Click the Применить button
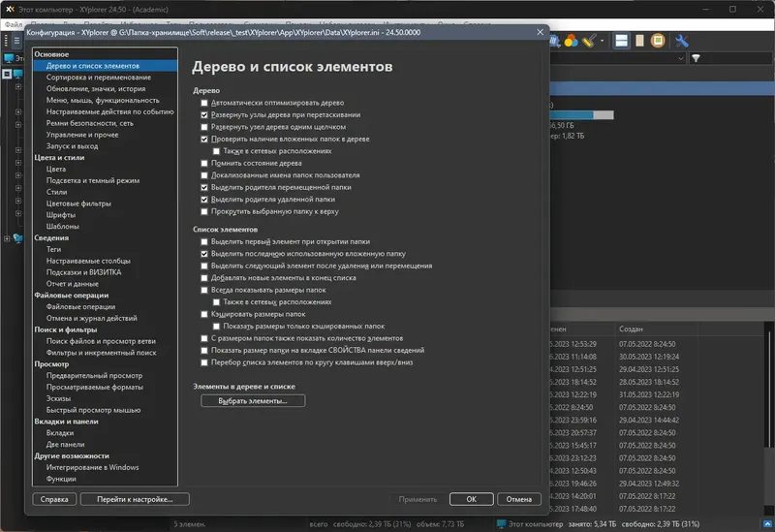The width and height of the screenshot is (775, 532). click(418, 499)
